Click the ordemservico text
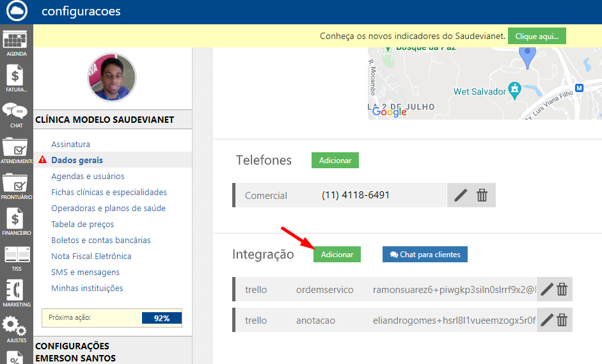 325,290
